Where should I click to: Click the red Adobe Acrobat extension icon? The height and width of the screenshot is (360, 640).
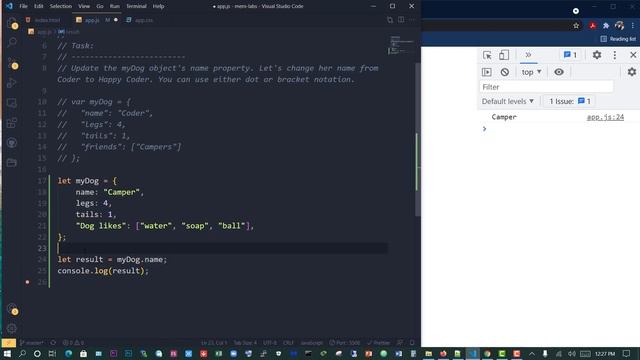[x=592, y=26]
